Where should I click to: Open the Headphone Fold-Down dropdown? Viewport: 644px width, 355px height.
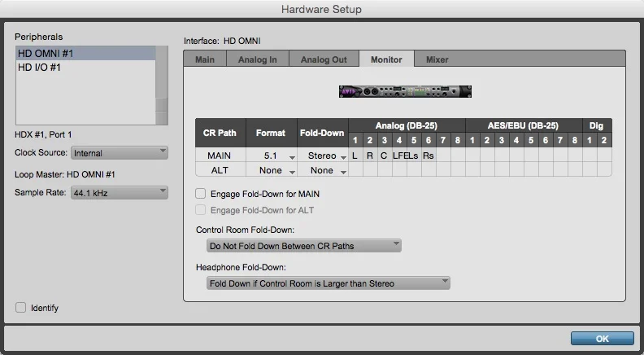point(329,283)
